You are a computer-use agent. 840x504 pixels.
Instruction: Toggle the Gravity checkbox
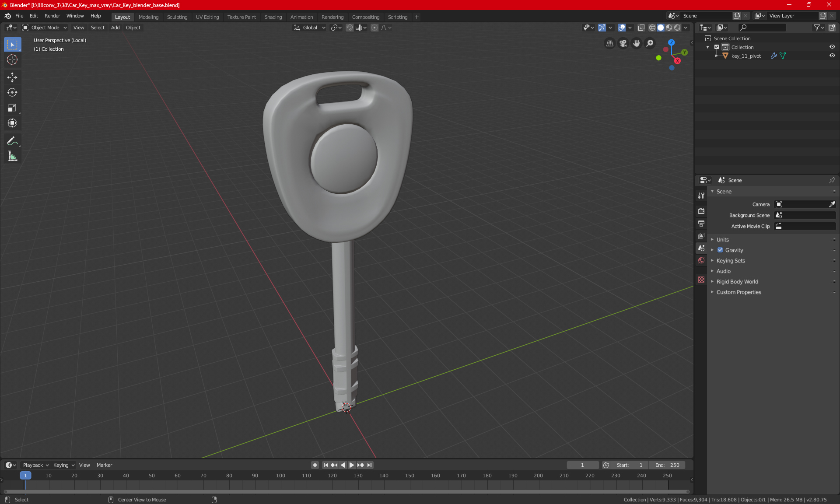click(720, 250)
